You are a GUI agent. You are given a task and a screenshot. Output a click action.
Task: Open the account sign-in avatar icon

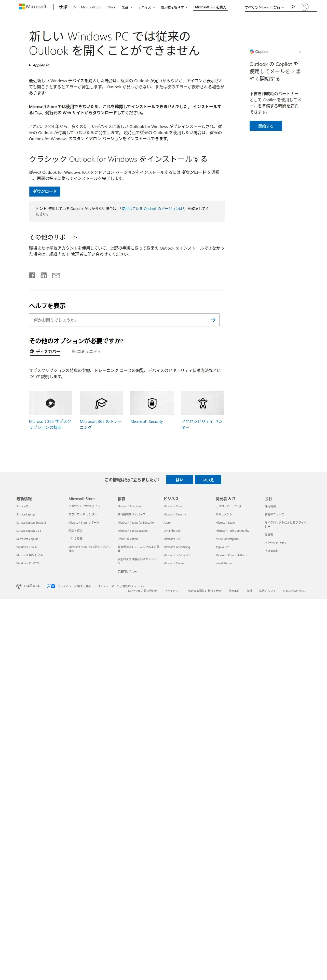(x=305, y=7)
